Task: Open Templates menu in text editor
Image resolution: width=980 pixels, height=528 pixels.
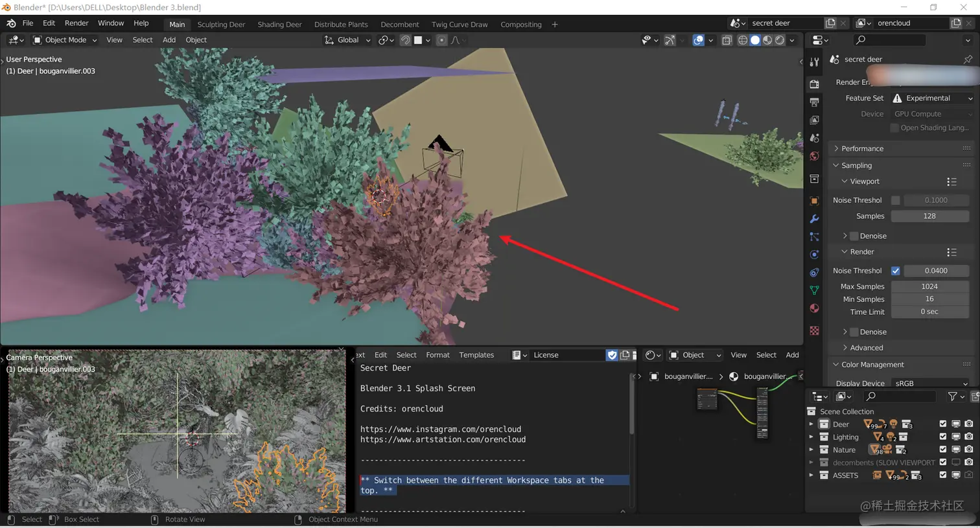Action: 476,355
